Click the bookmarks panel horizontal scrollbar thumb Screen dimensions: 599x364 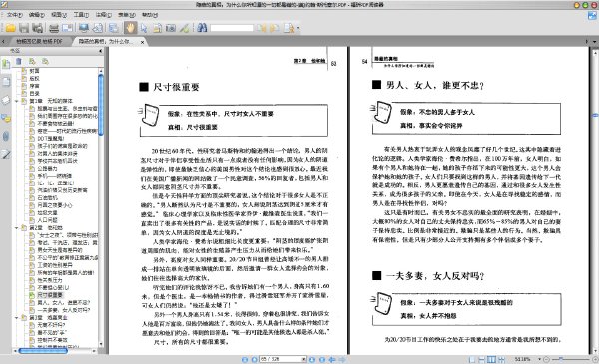(x=43, y=351)
